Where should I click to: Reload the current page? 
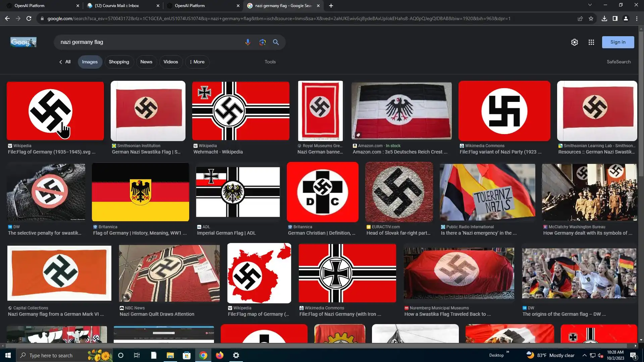click(x=29, y=19)
